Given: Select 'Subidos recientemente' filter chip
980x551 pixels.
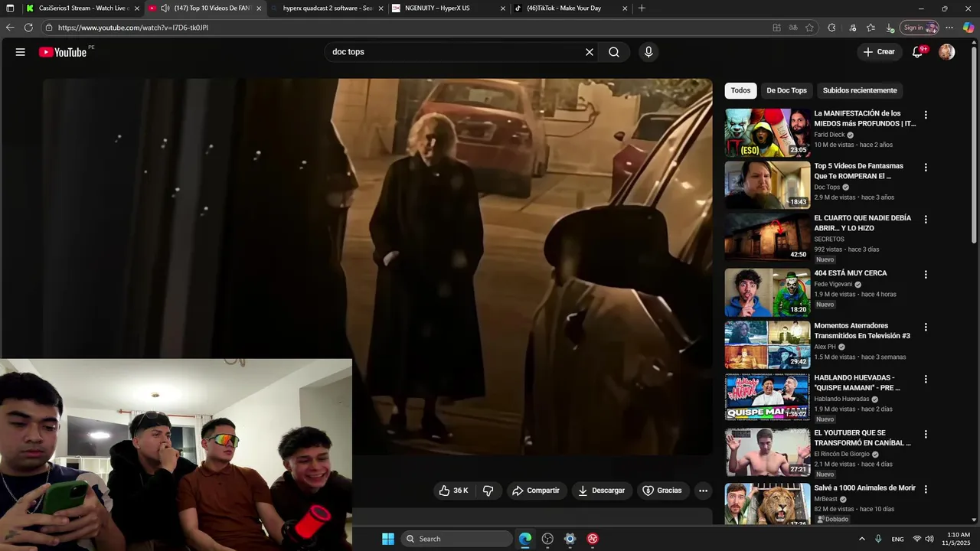Looking at the screenshot, I should pos(860,90).
